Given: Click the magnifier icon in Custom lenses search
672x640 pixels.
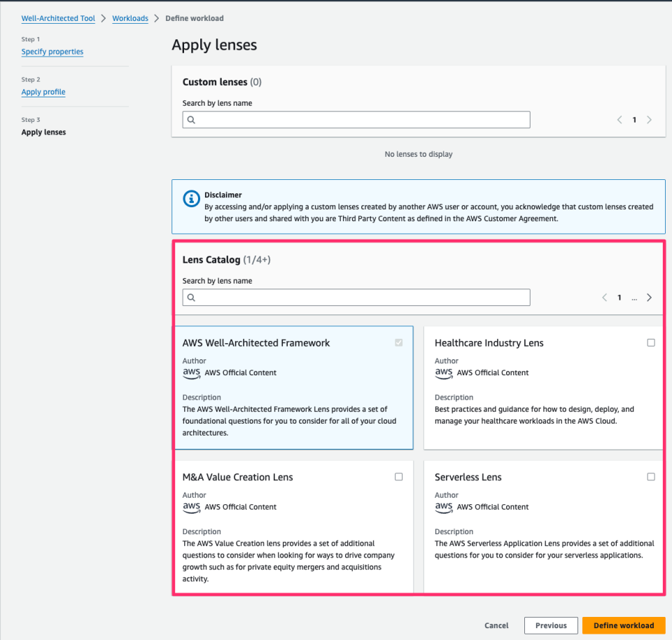Looking at the screenshot, I should click(x=191, y=120).
